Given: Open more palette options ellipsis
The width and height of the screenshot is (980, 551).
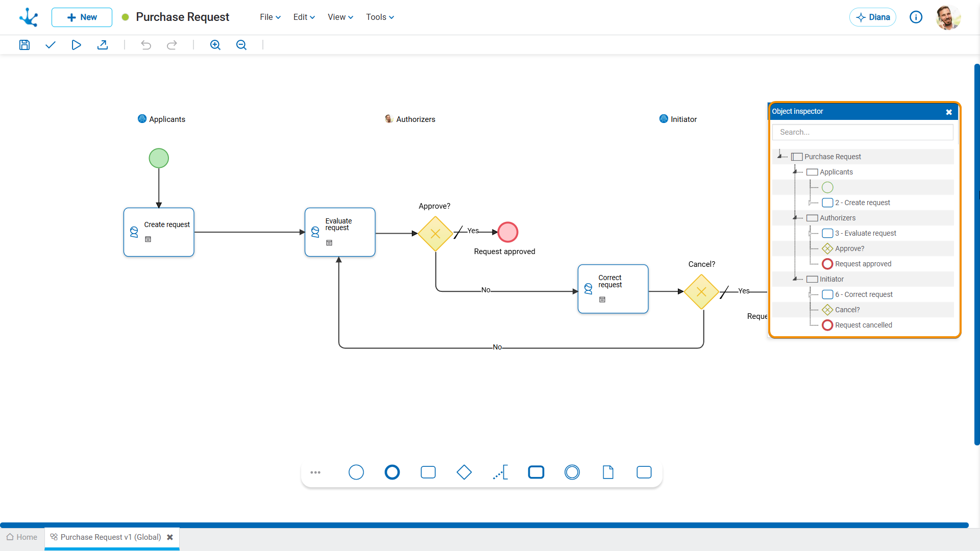Looking at the screenshot, I should (315, 472).
